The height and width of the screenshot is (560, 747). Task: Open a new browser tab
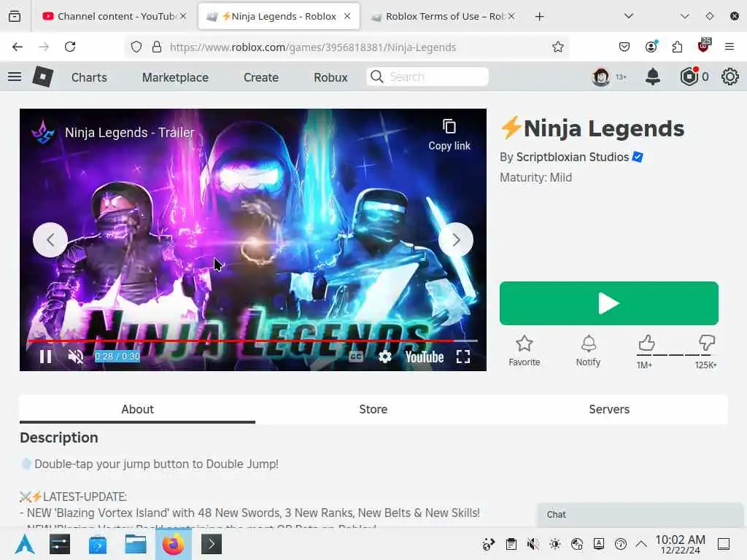[x=539, y=17]
